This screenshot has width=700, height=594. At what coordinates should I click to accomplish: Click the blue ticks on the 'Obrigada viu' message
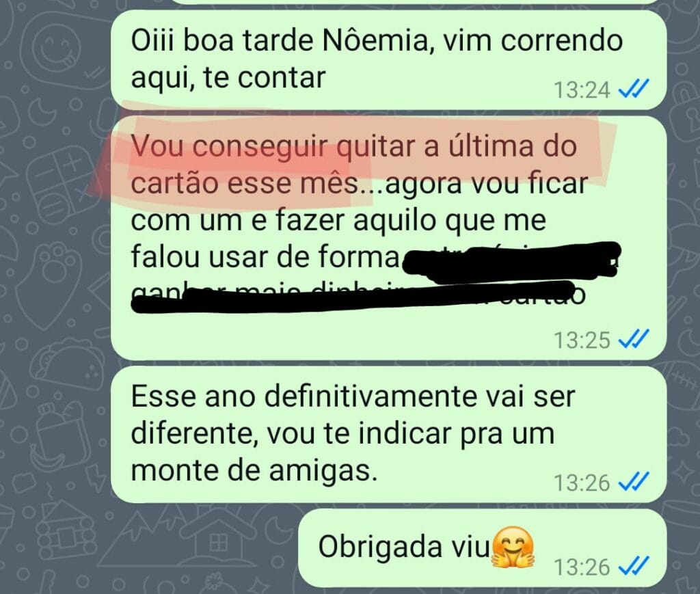(633, 567)
